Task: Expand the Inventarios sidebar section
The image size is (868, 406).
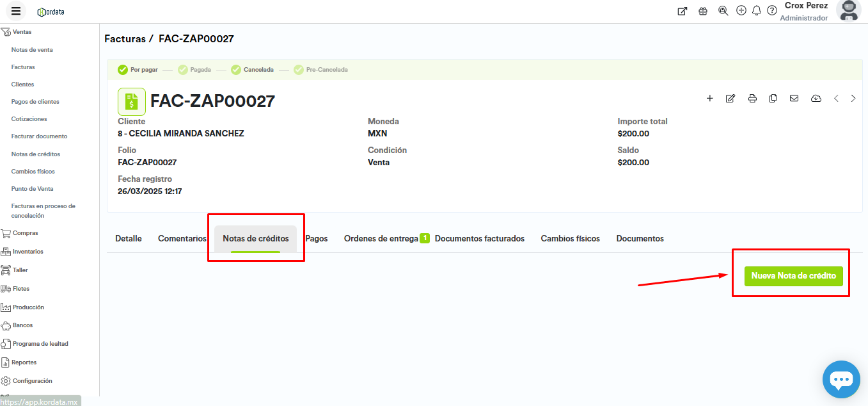Action: click(28, 252)
